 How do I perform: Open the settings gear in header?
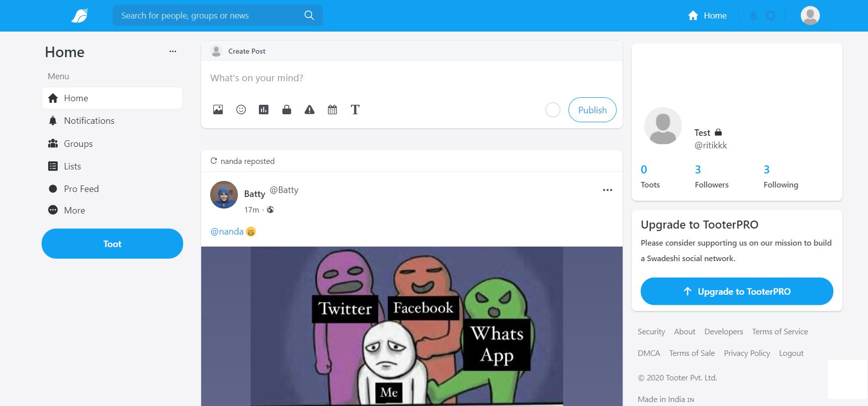click(770, 16)
